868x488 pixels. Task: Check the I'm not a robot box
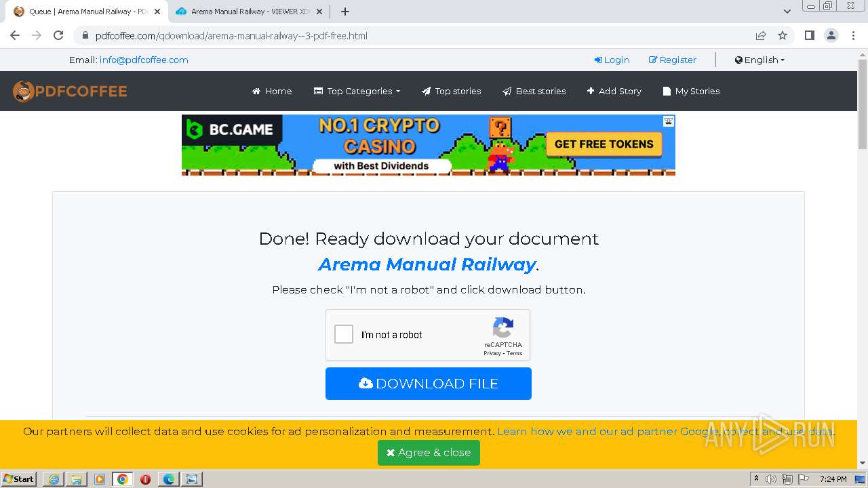(x=344, y=334)
